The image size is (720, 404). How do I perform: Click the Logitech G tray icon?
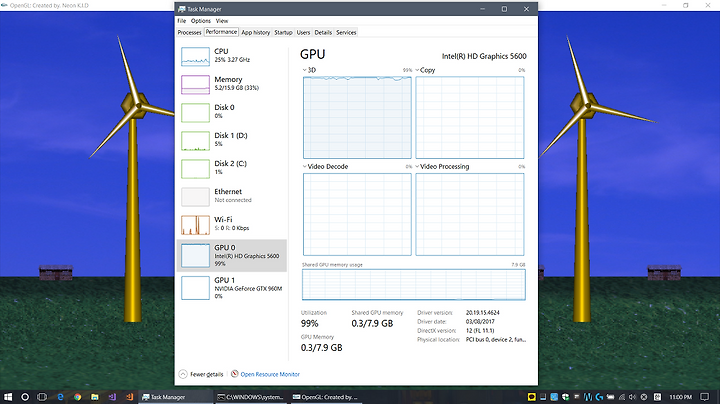599,397
